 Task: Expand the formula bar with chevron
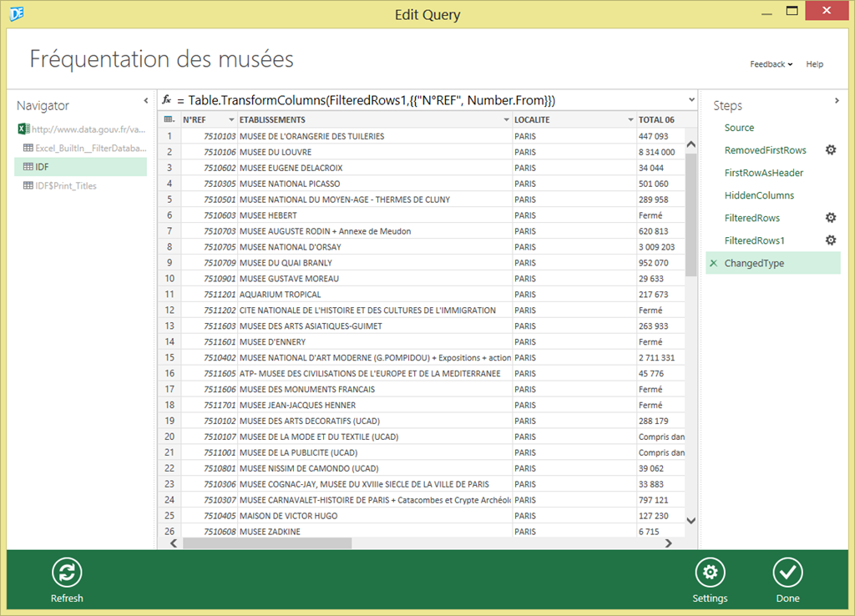(691, 99)
